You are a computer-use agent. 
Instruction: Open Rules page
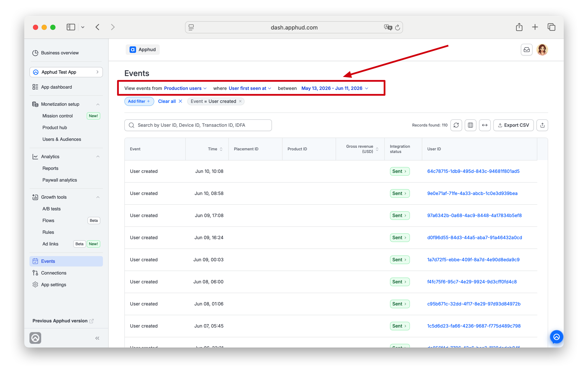(x=48, y=232)
